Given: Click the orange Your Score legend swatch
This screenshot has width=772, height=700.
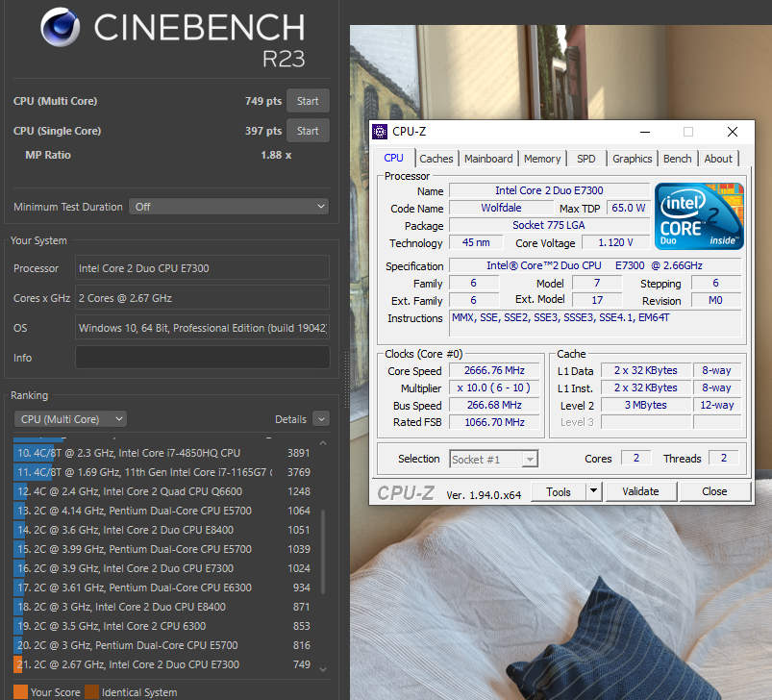Looking at the screenshot, I should (x=21, y=692).
